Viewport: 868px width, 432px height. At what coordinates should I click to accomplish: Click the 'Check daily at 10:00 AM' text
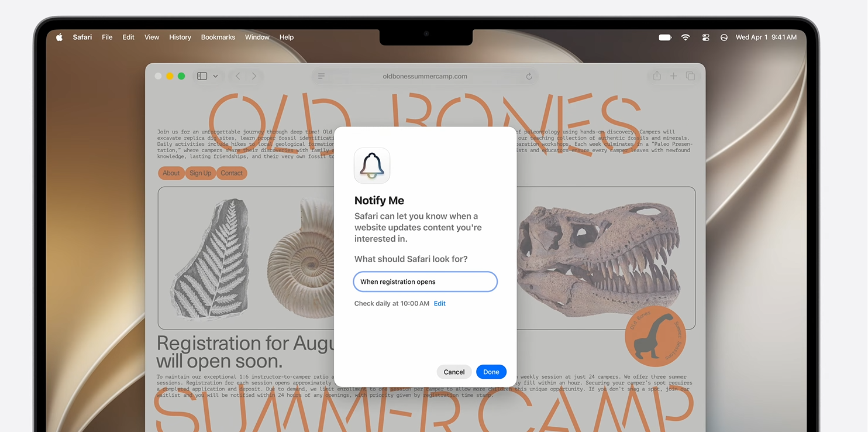(x=392, y=303)
